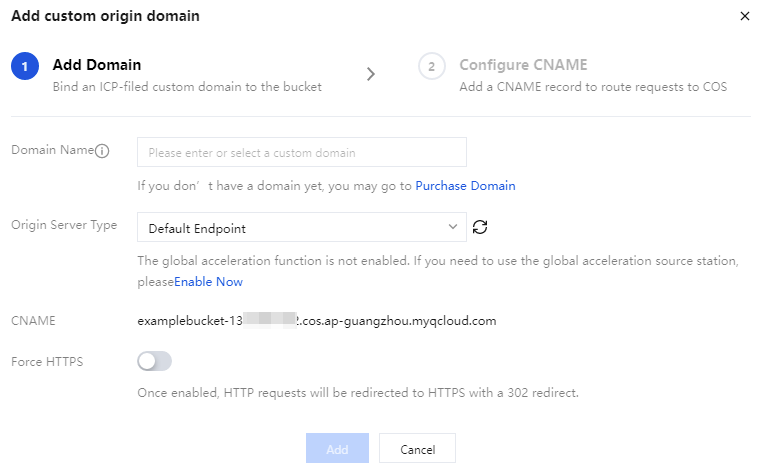
Task: Click the Origin Server Type label
Action: (64, 225)
